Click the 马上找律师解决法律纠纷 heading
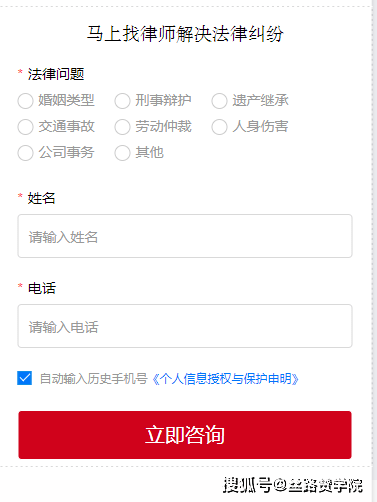 (185, 34)
